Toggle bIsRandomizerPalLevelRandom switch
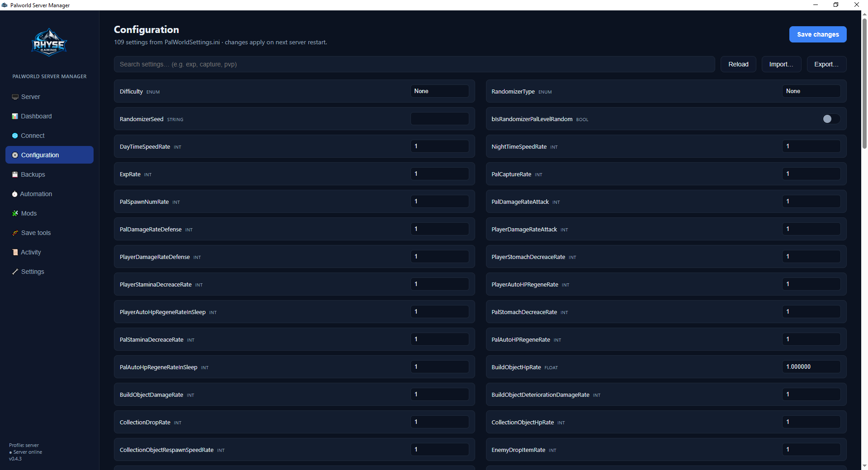 (x=831, y=119)
